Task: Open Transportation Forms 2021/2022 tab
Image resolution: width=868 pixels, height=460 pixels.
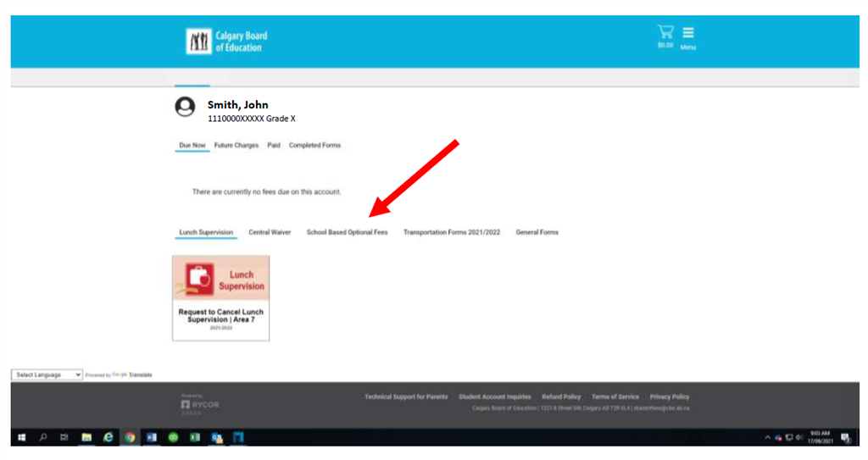Action: [x=452, y=232]
